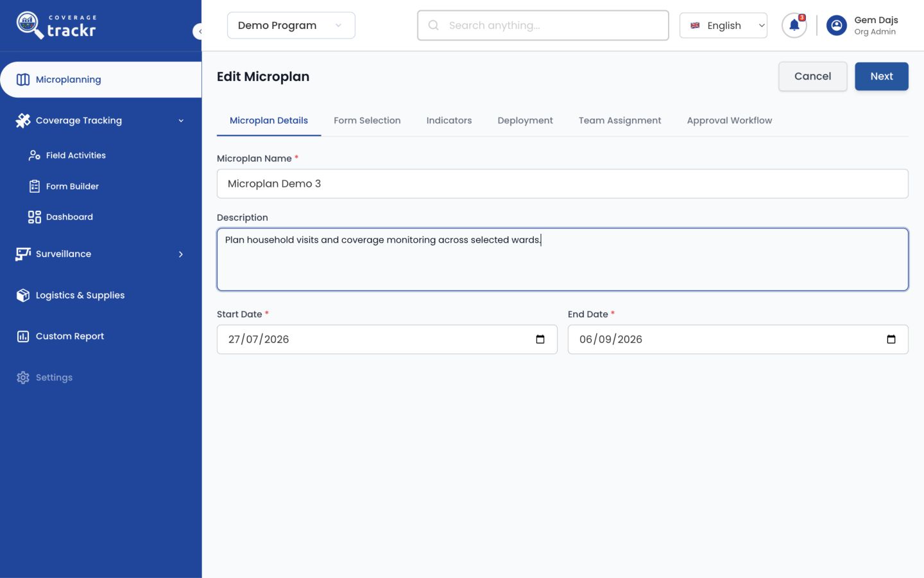Expand the Surveillance section arrow
The width and height of the screenshot is (924, 578).
click(181, 254)
